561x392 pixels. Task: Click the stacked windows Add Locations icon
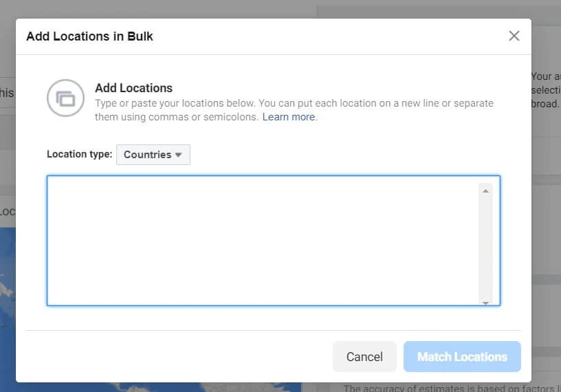[65, 99]
